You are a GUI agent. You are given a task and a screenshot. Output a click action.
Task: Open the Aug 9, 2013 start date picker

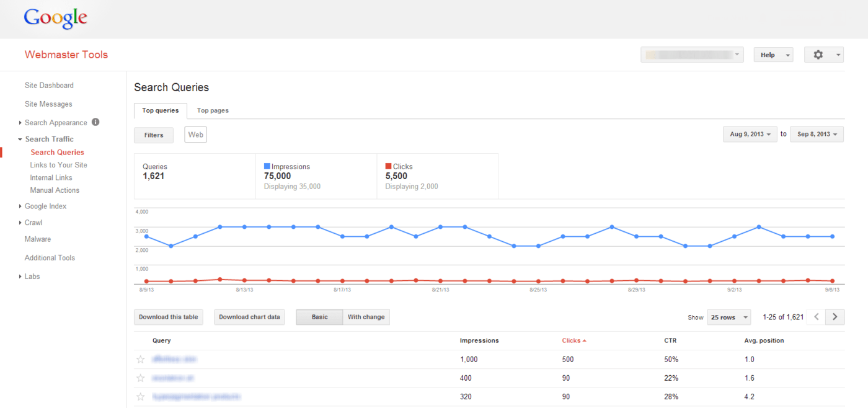point(750,135)
